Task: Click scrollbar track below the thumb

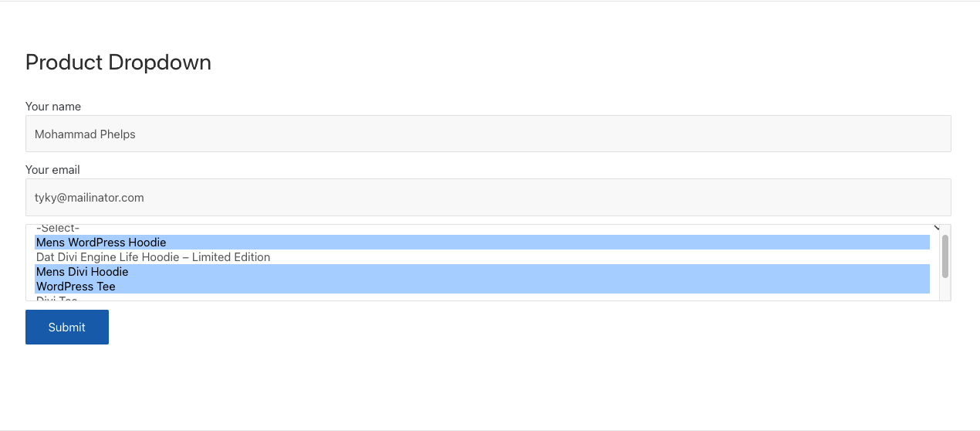Action: pos(945,289)
